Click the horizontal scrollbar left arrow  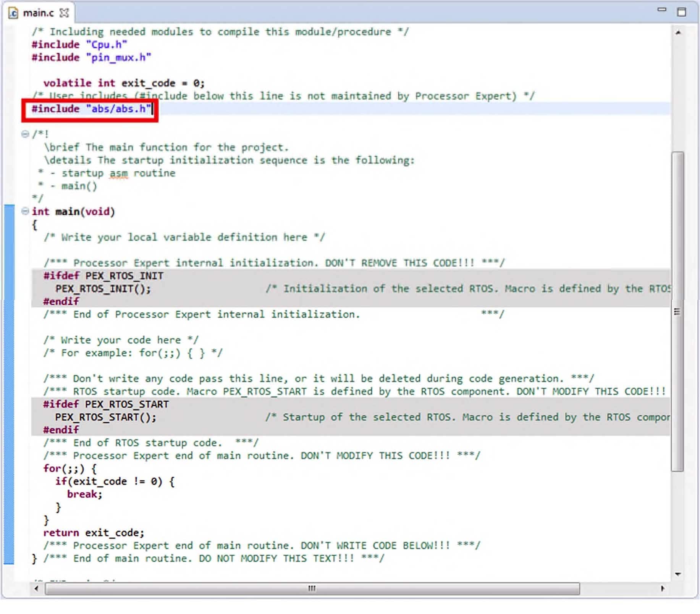(x=37, y=588)
